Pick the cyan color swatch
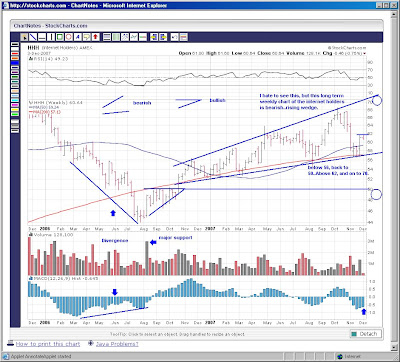400x362 pixels. (15, 100)
